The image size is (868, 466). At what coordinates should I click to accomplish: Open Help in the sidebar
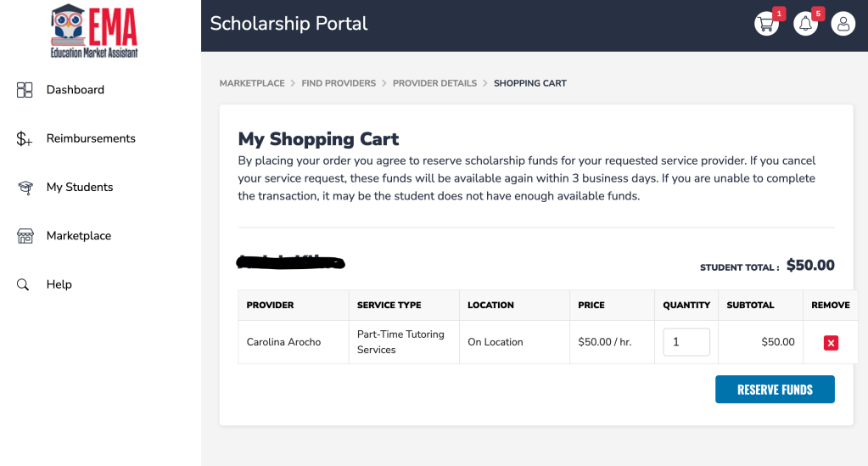point(59,284)
